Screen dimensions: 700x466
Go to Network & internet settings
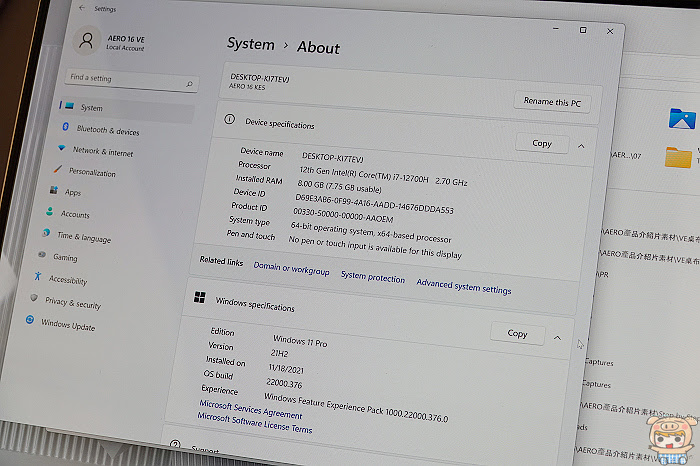point(103,151)
